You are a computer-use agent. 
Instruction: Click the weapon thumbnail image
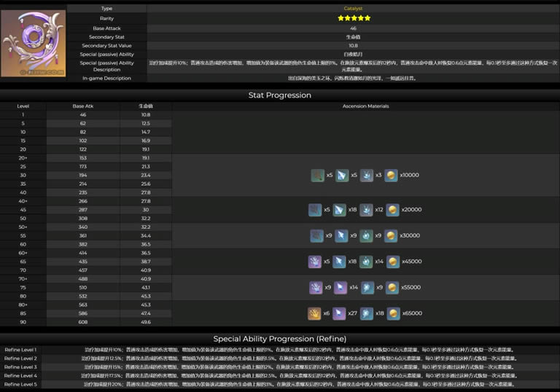pyautogui.click(x=34, y=43)
